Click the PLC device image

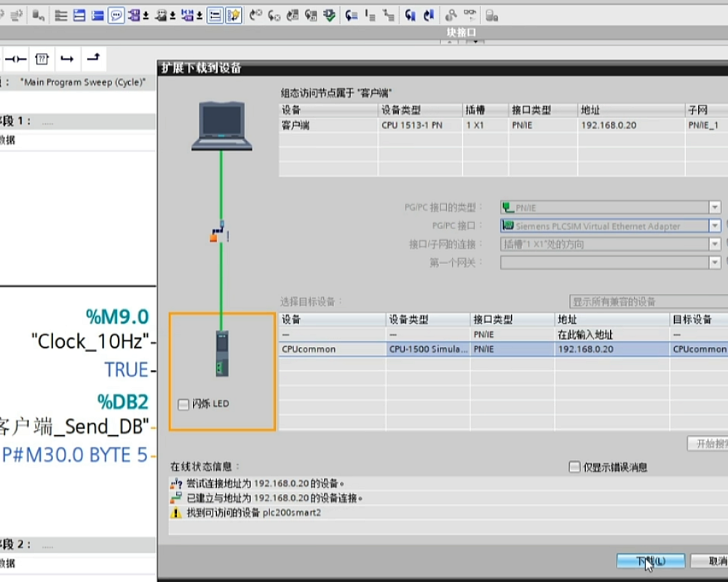[x=222, y=353]
